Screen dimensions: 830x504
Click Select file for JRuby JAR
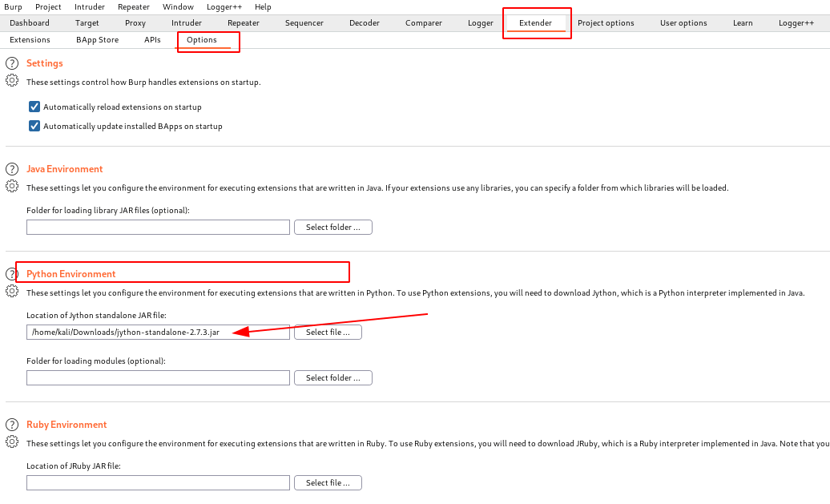point(328,483)
